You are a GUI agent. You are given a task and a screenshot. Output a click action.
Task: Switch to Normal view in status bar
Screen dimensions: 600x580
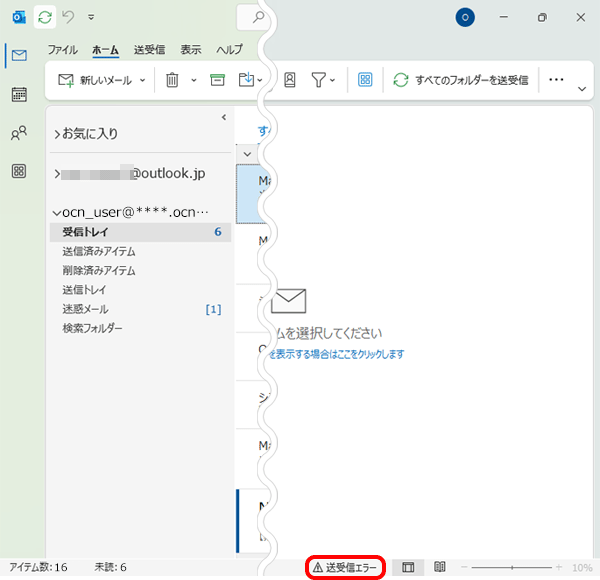click(408, 567)
